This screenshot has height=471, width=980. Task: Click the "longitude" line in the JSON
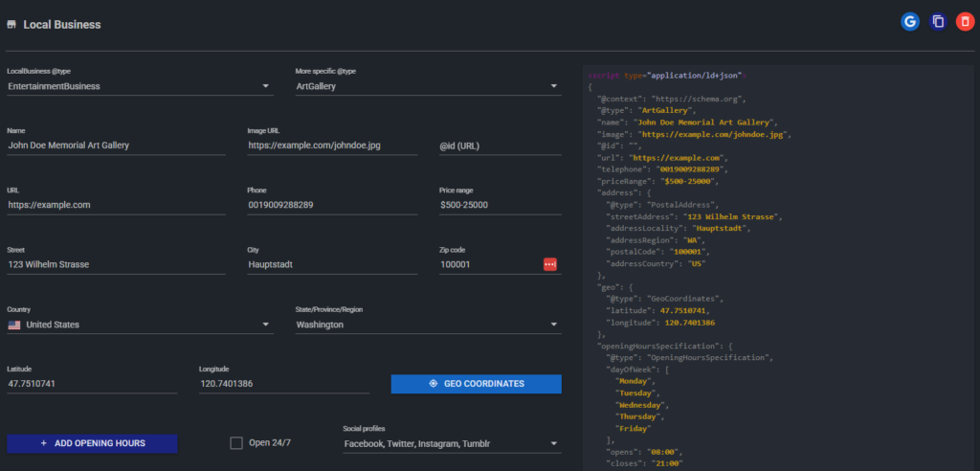660,323
